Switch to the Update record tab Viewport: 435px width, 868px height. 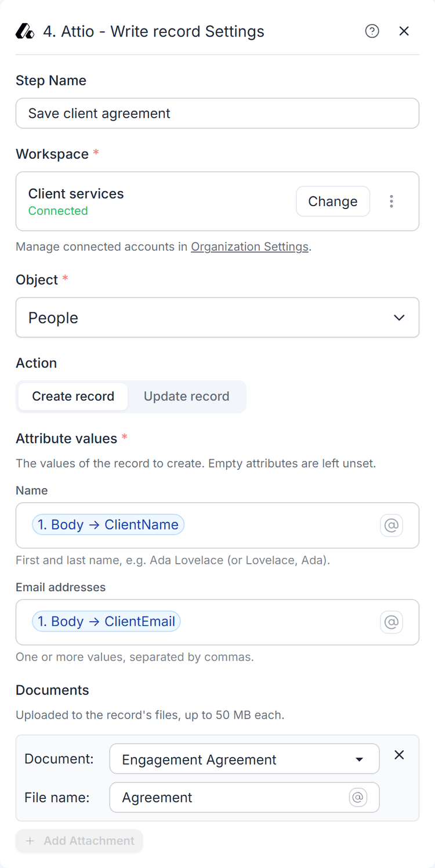pyautogui.click(x=187, y=397)
